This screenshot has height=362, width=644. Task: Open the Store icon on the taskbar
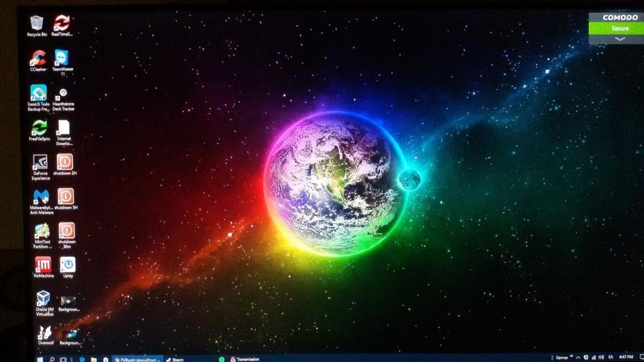tap(106, 359)
